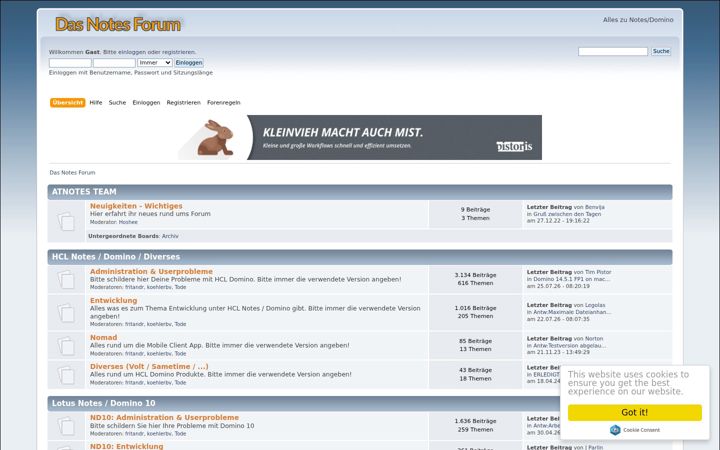Open profile of user Benvija
Screen dimensions: 720x450
[595, 207]
